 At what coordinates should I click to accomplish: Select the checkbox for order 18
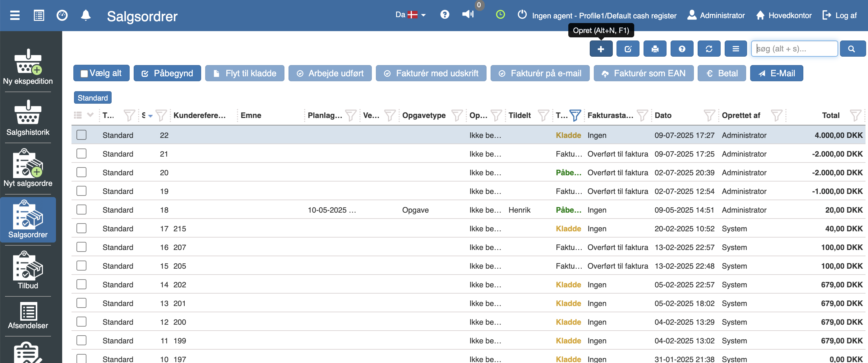point(81,210)
